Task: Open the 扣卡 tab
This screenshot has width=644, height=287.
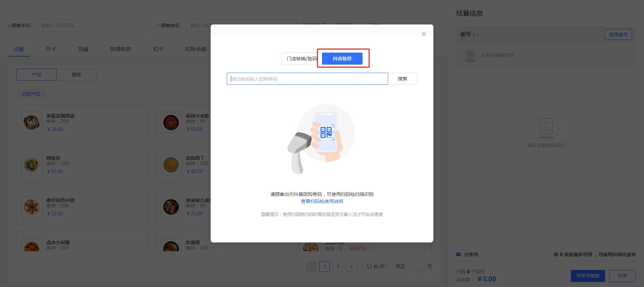Action: (158, 49)
